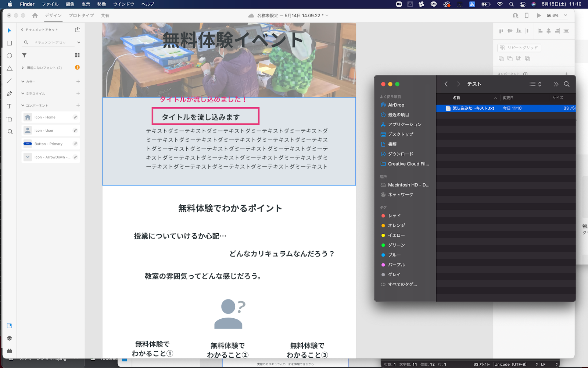Click Align Right icon
The width and height of the screenshot is (588, 368).
point(557,31)
